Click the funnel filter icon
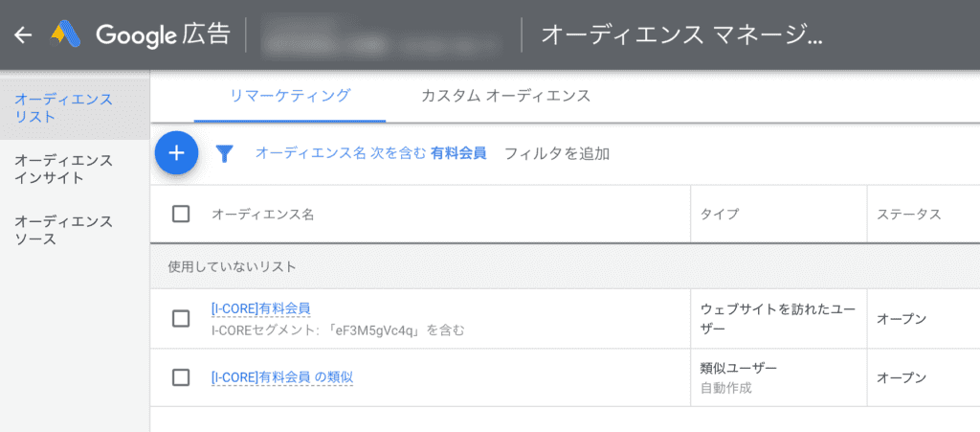 coord(225,153)
